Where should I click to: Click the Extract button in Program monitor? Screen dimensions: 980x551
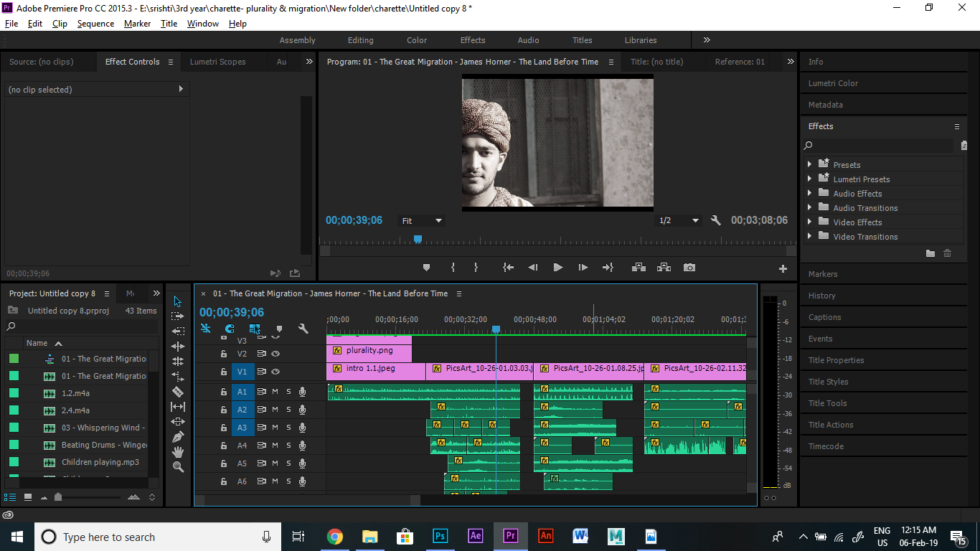click(x=664, y=268)
